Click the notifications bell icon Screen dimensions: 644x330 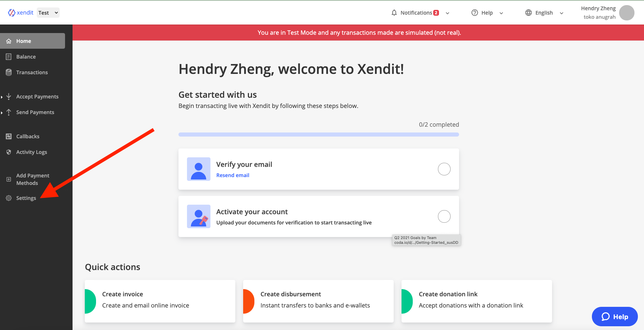coord(394,13)
